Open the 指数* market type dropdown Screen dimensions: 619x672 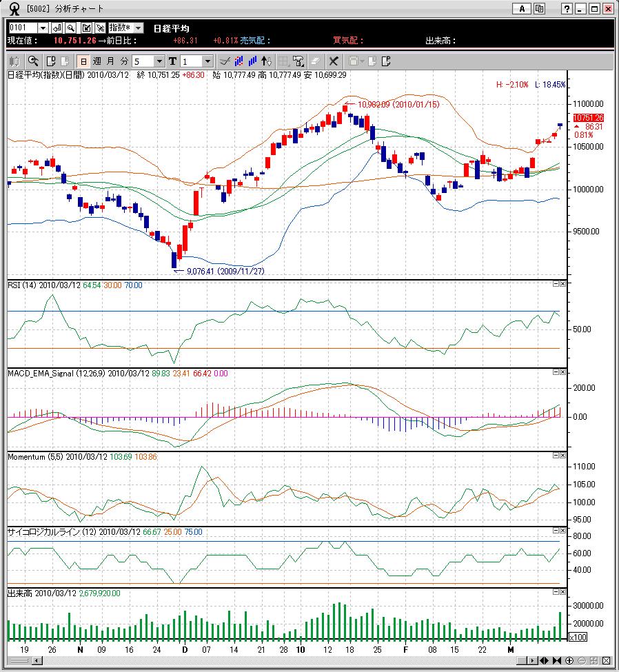click(x=138, y=28)
